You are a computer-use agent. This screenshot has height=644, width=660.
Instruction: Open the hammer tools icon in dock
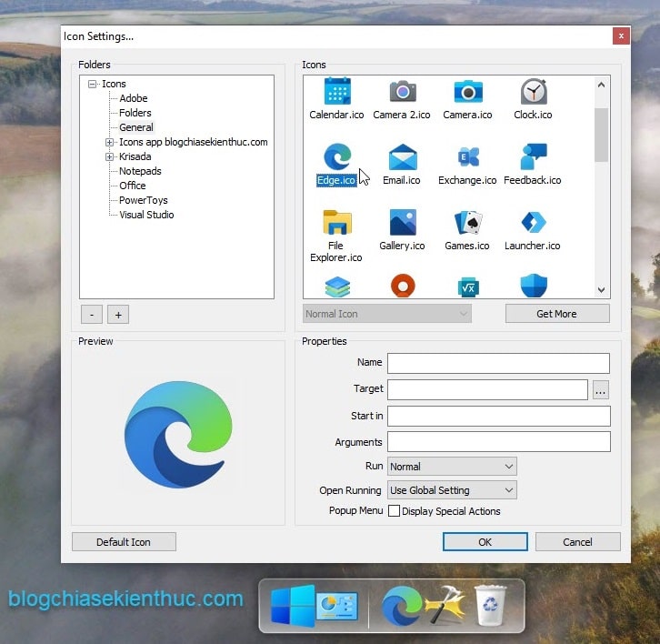[x=447, y=605]
